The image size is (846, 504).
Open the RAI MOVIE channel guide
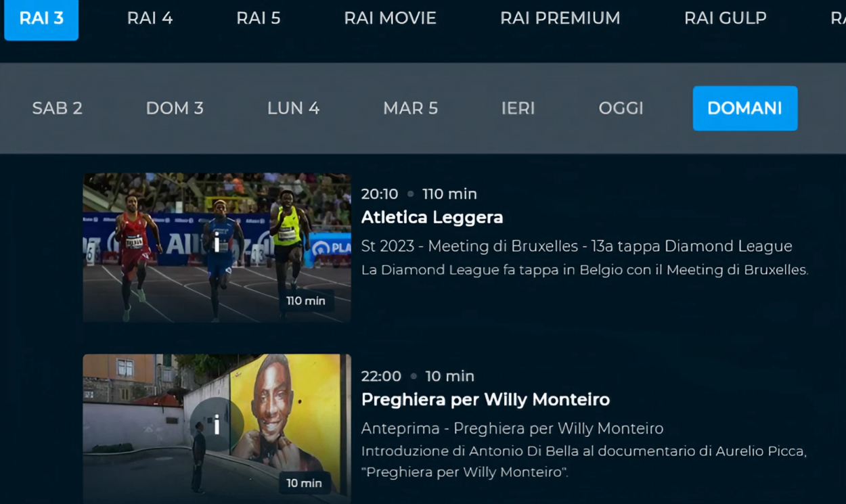point(390,18)
